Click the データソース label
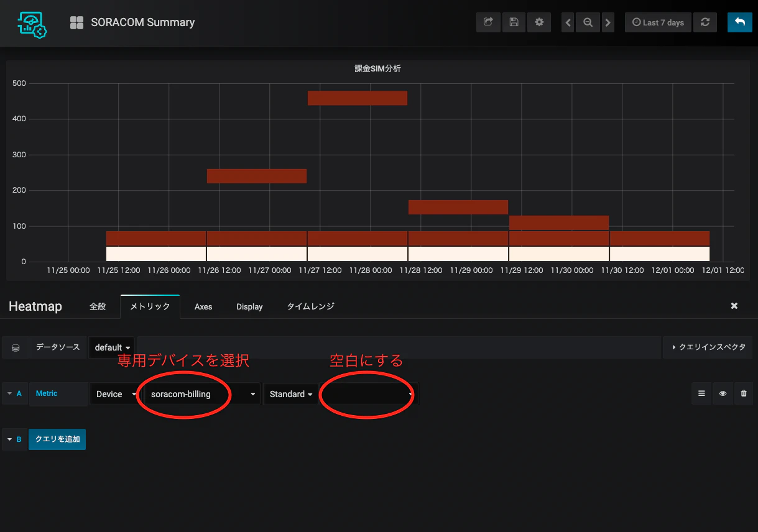The image size is (758, 532). coord(58,347)
